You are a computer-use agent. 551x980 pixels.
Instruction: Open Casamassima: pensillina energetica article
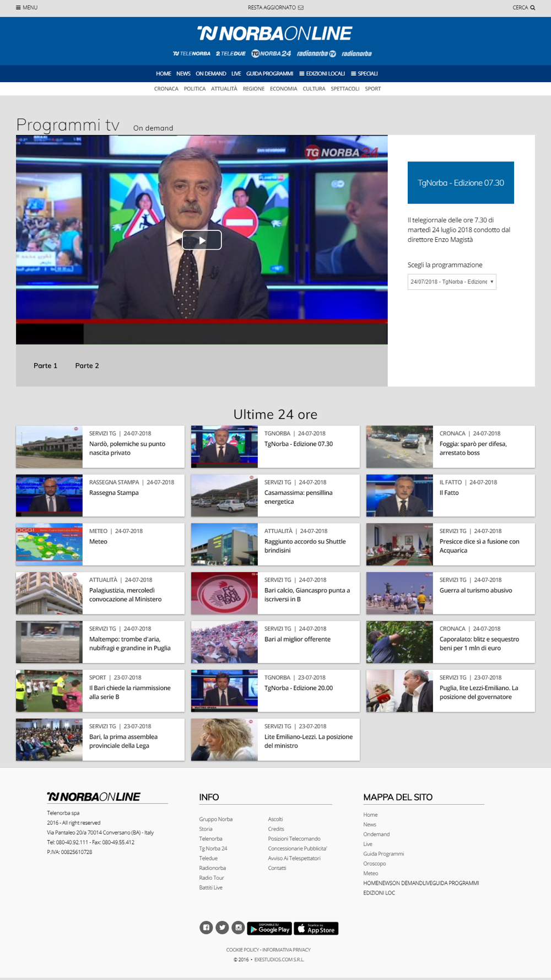tap(298, 497)
